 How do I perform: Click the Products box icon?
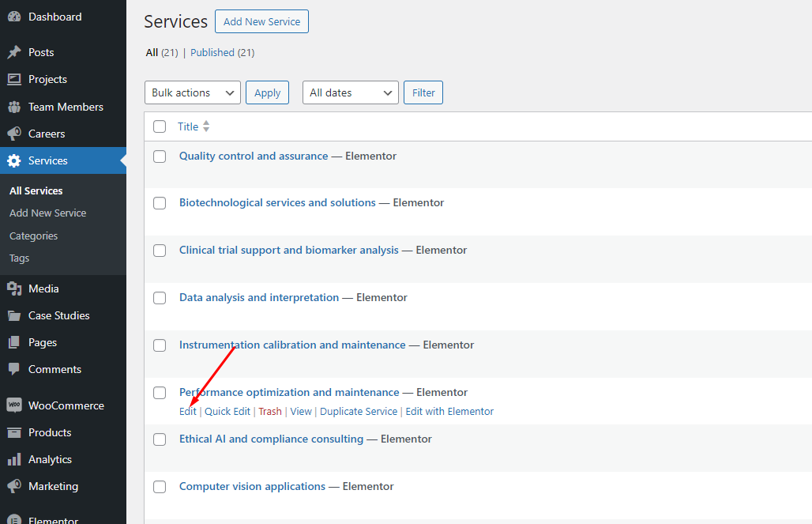pos(14,432)
